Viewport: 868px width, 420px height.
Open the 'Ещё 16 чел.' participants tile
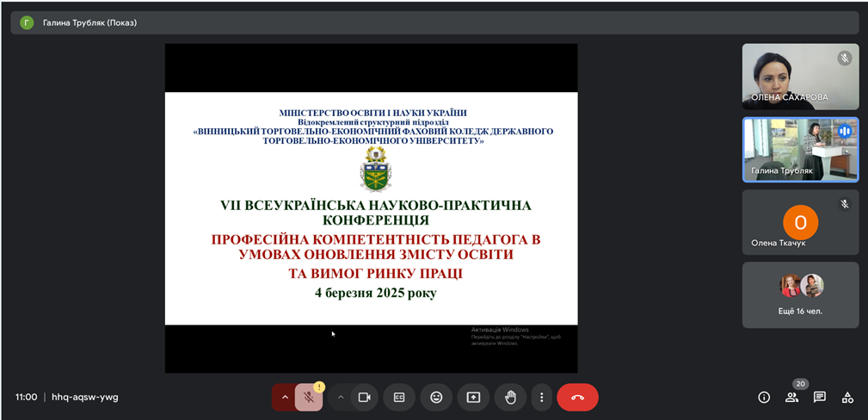pyautogui.click(x=800, y=295)
